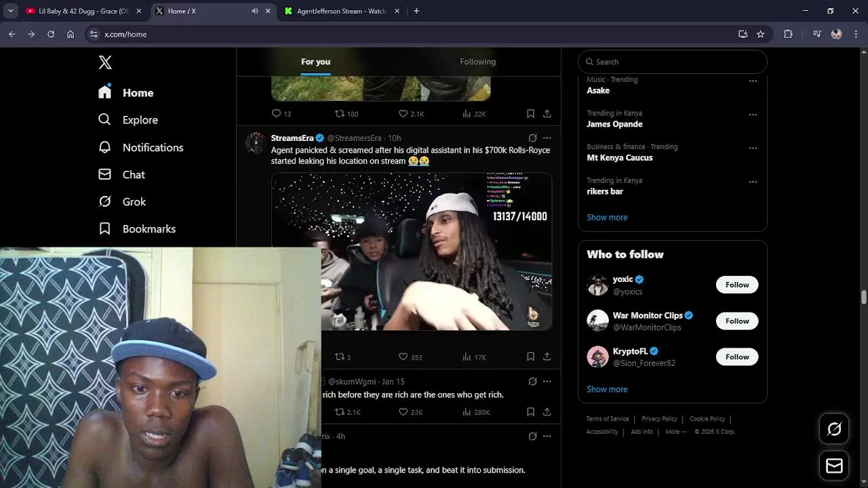View analytics showing 22K views
Image resolution: width=868 pixels, height=488 pixels.
[474, 114]
